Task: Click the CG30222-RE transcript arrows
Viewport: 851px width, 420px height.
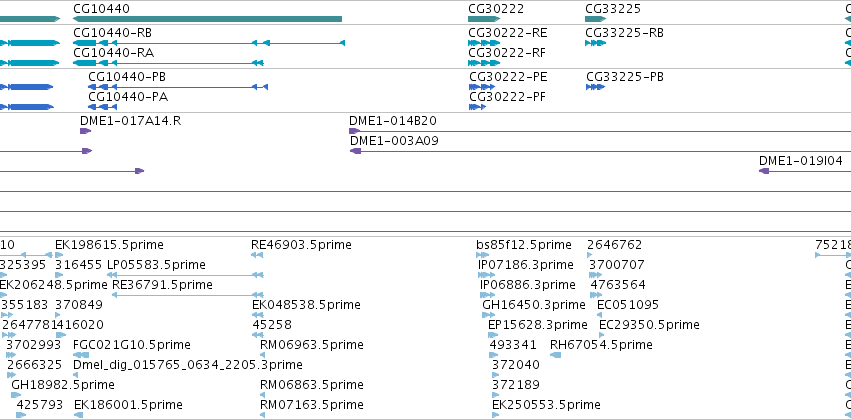Action: tap(484, 43)
